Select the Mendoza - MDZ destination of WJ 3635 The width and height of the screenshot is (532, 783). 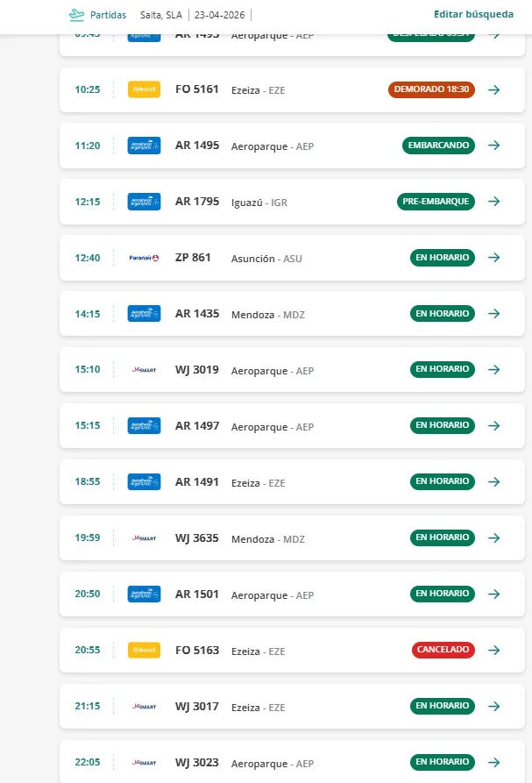pos(268,539)
